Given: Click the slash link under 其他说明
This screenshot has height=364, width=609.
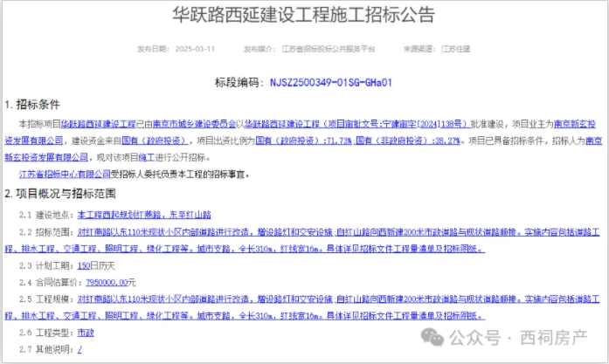Looking at the screenshot, I should pos(80,349).
